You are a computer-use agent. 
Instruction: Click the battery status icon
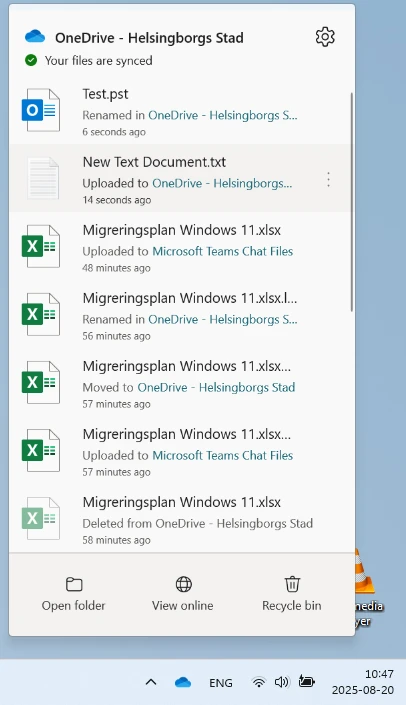[x=307, y=682]
